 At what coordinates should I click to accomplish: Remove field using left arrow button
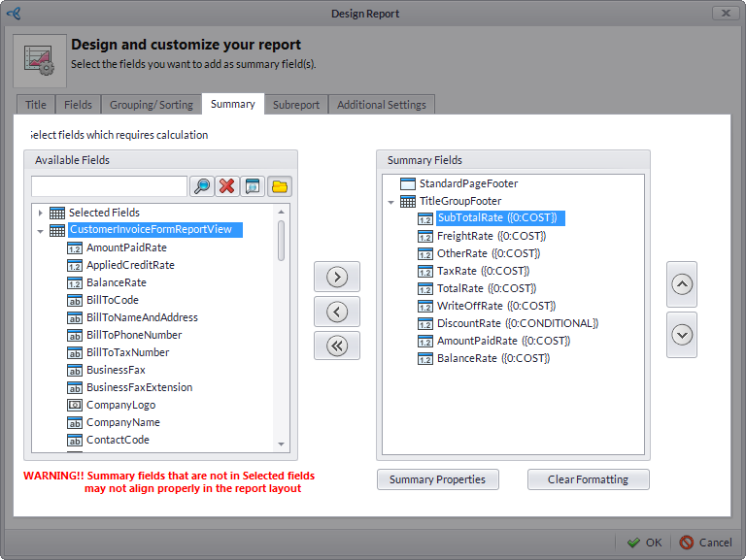coord(337,312)
